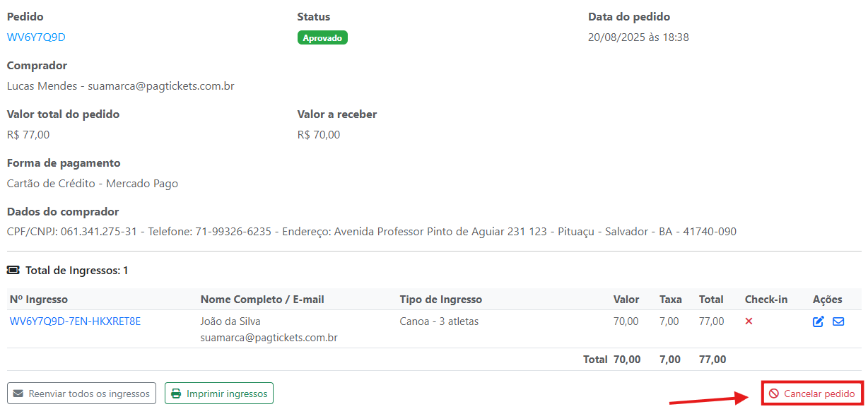The width and height of the screenshot is (868, 414).
Task: Print tickets with Imprimir ingressos
Action: tap(219, 394)
